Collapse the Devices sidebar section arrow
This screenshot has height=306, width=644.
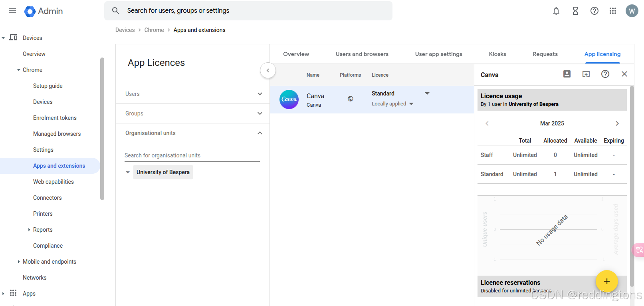(3, 38)
